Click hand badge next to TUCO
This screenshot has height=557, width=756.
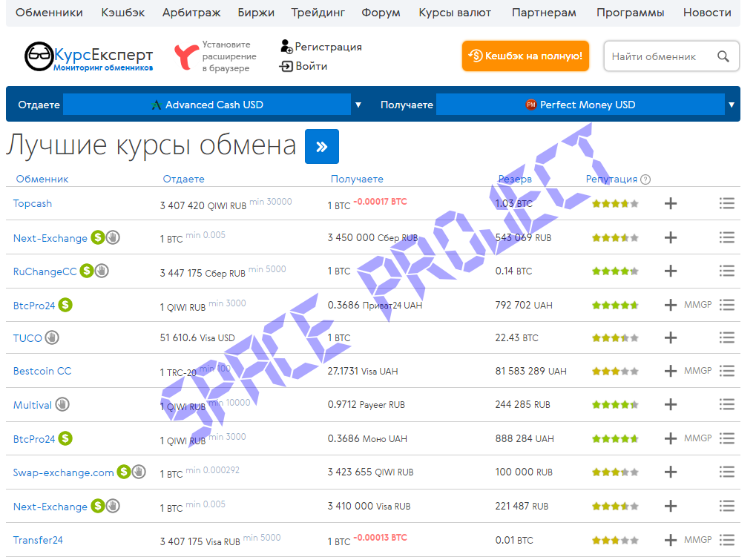[x=52, y=337]
